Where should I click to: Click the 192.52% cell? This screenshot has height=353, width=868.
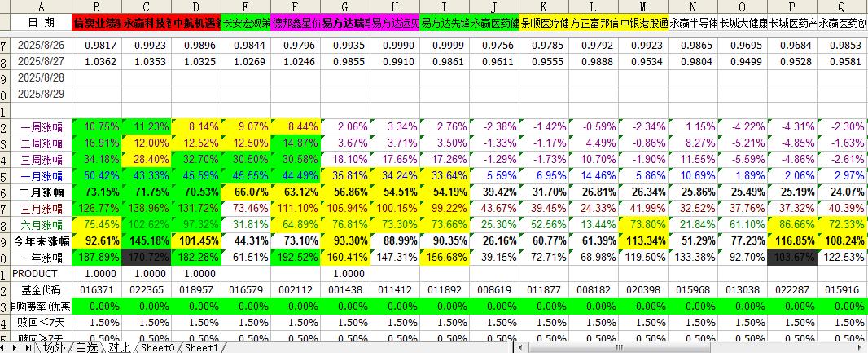click(x=295, y=258)
